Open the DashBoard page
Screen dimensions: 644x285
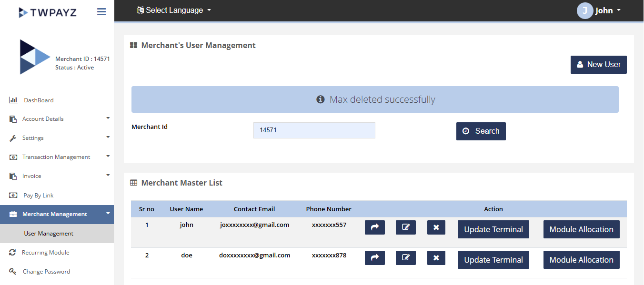pos(39,100)
